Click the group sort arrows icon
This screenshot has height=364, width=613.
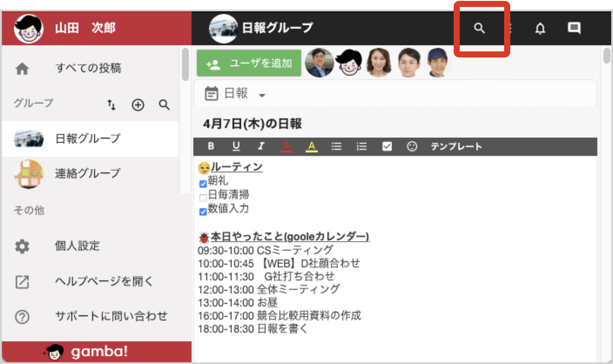click(111, 104)
